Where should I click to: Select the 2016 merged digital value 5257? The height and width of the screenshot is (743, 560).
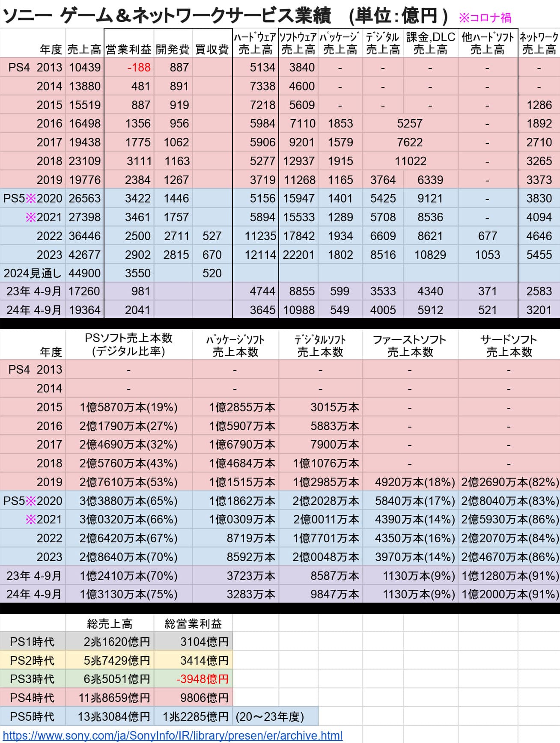(410, 124)
